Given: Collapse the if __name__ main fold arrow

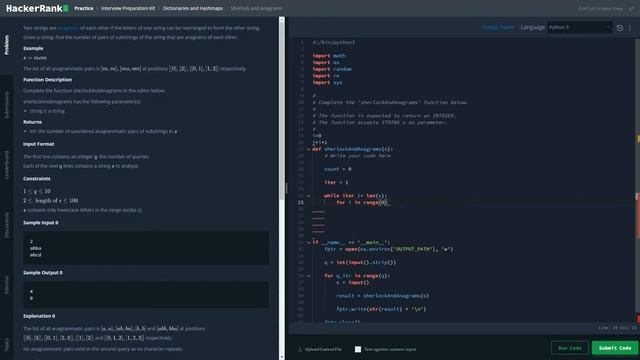Looking at the screenshot, I should click(x=309, y=242).
